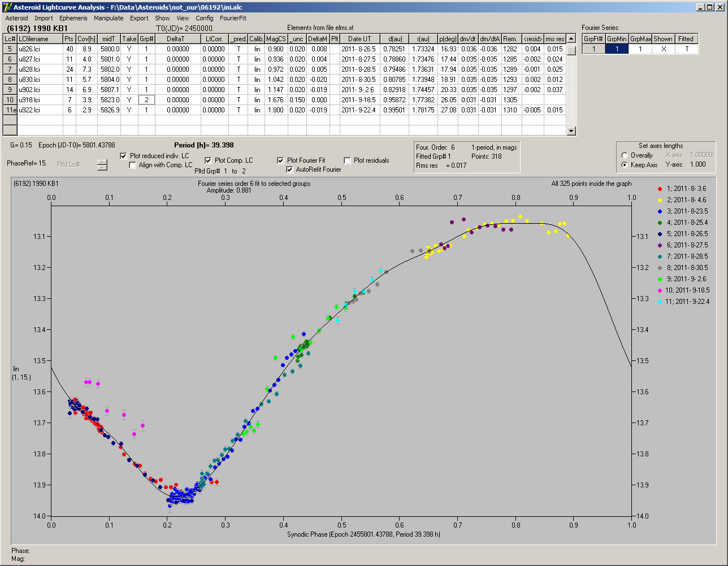Click lightcurve table scrollbar up arrow
The image size is (728, 566).
571,38
